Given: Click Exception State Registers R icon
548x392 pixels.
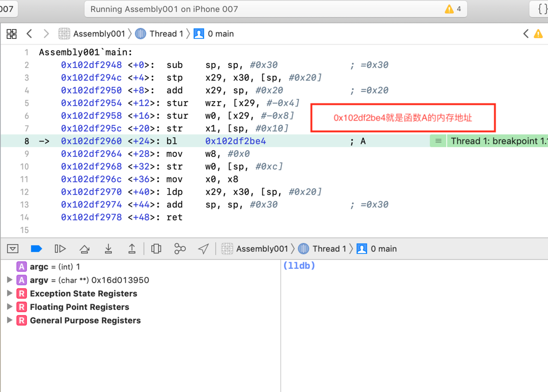Looking at the screenshot, I should click(x=22, y=294).
